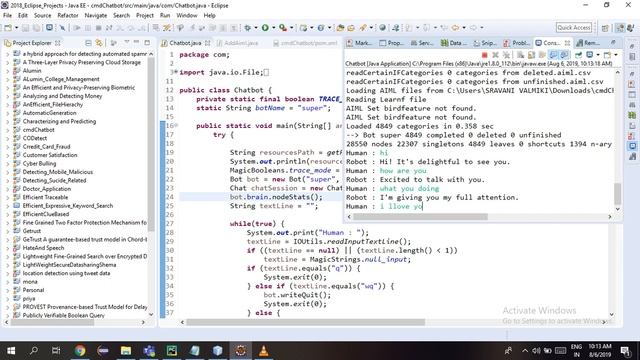
Task: Click the Back navigation arrow in toolbar
Action: (x=456, y=28)
